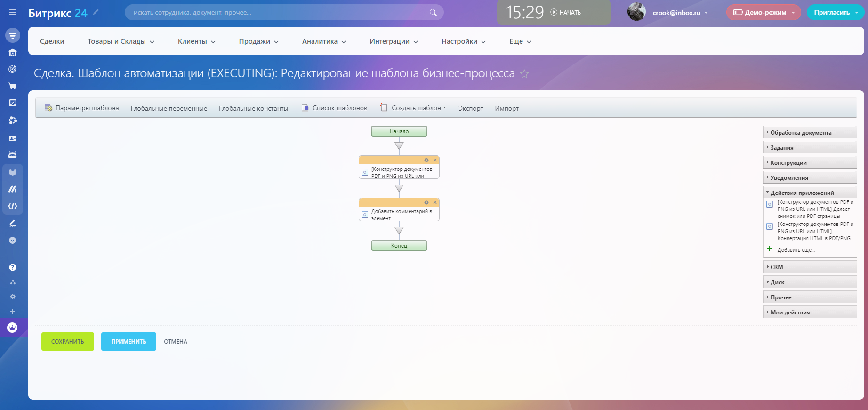The width and height of the screenshot is (868, 410).
Task: Click the plus icon in the left sidebar
Action: point(13,311)
